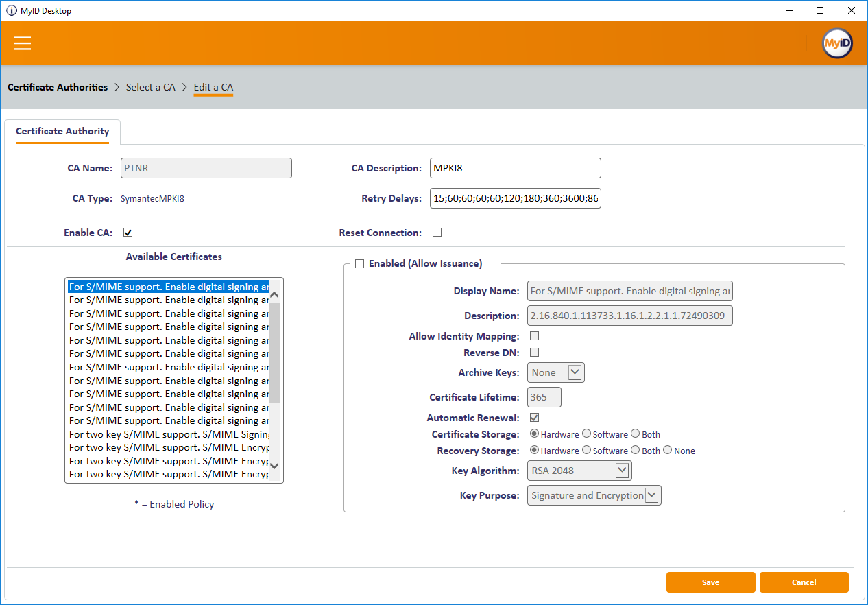Click the Edit a CA breadcrumb
The height and width of the screenshot is (605, 868).
click(213, 87)
